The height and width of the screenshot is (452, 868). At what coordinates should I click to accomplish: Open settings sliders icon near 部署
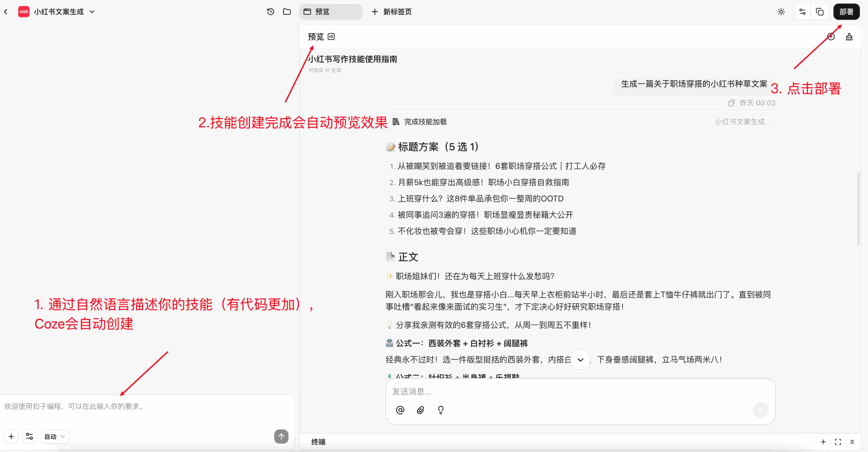[x=802, y=12]
